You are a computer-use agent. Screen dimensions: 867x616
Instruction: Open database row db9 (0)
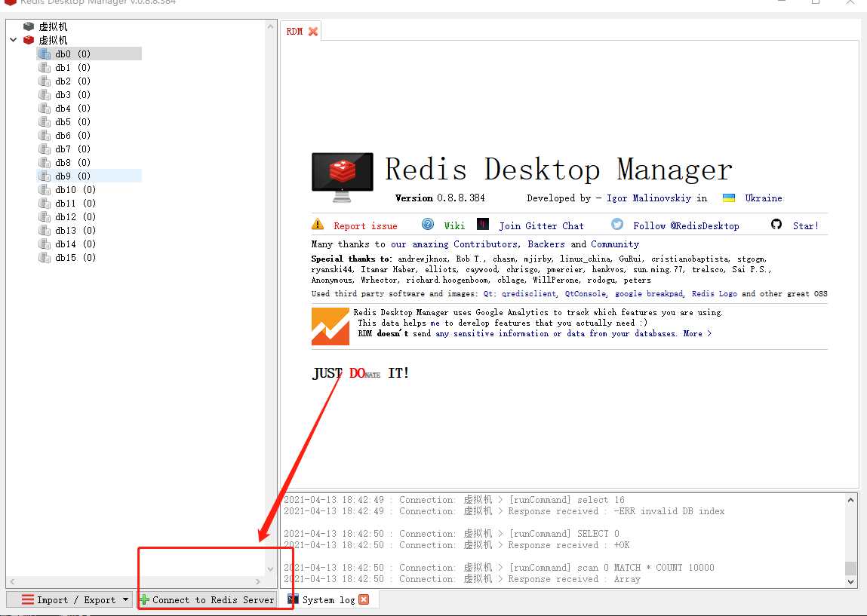pos(89,176)
